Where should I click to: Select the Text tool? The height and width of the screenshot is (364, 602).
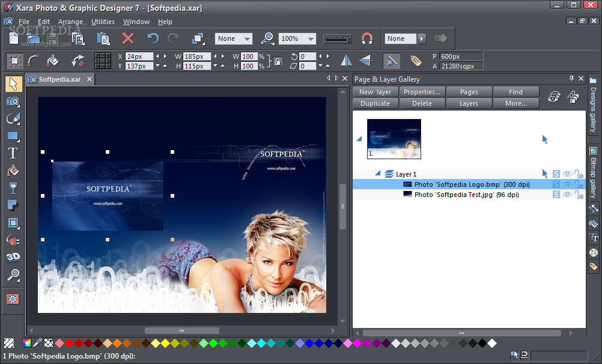click(x=13, y=154)
